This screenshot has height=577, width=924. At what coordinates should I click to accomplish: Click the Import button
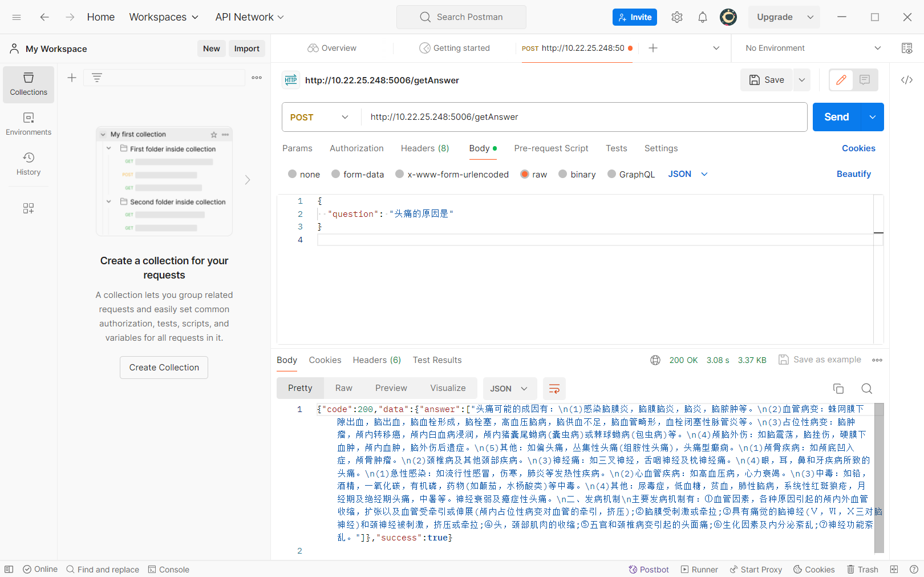pos(247,49)
